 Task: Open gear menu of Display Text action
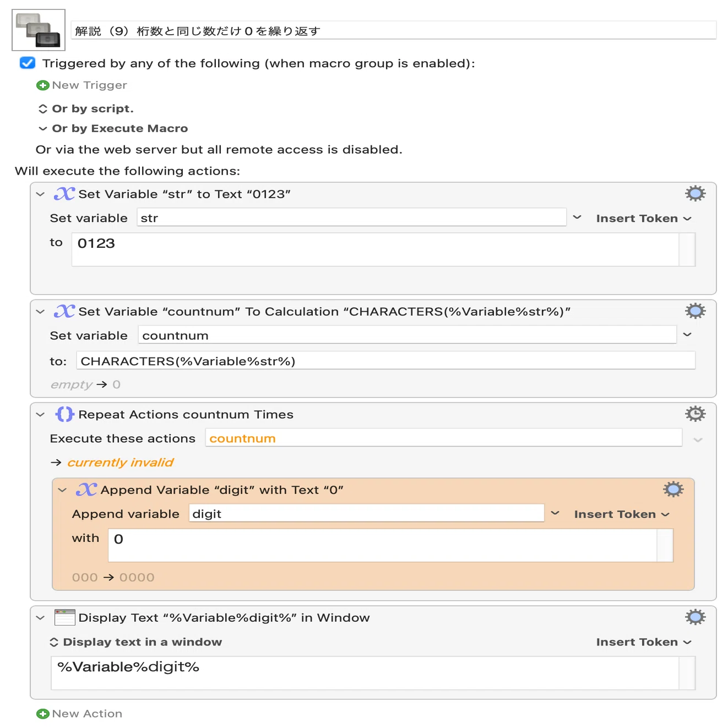pyautogui.click(x=695, y=617)
